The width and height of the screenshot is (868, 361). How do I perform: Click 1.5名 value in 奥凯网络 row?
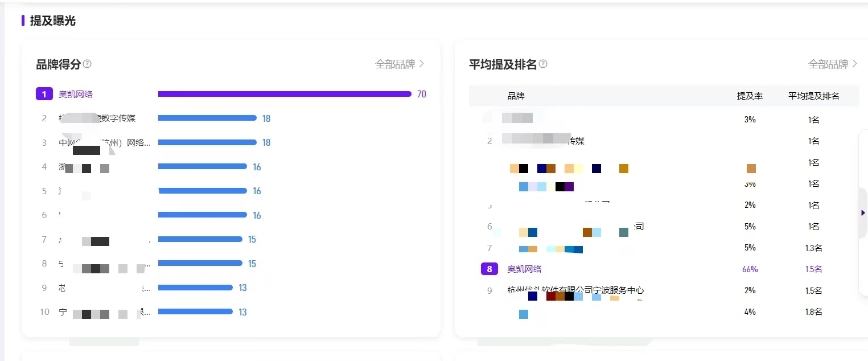[814, 269]
